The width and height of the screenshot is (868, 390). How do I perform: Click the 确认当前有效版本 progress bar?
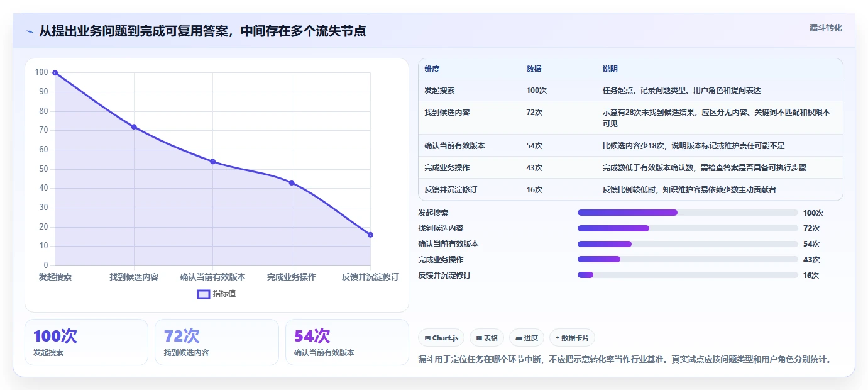pos(688,244)
